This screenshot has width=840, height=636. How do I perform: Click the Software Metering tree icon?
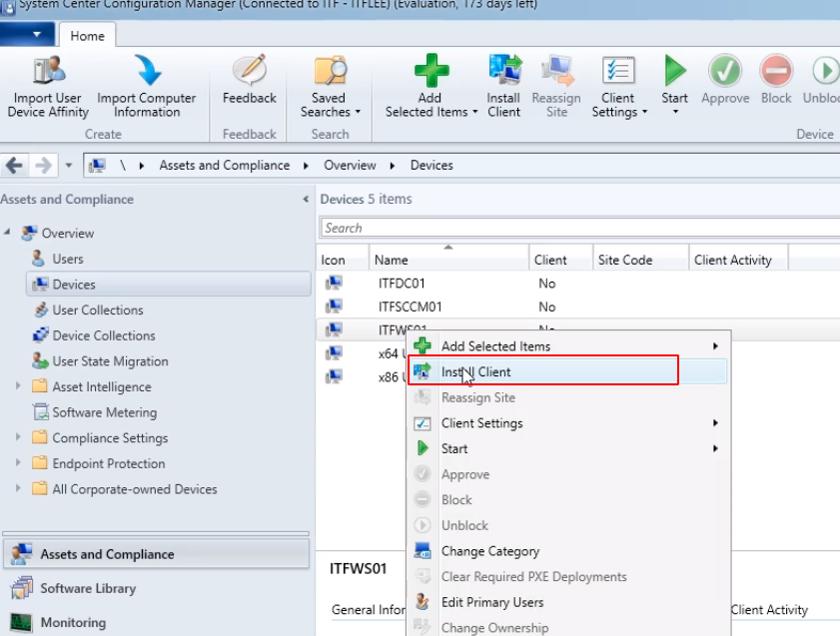click(41, 412)
